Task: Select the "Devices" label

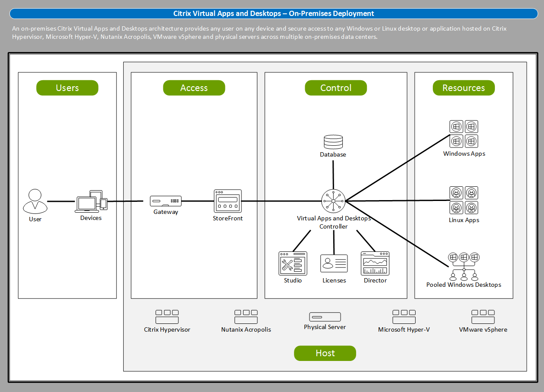Action: (x=91, y=218)
